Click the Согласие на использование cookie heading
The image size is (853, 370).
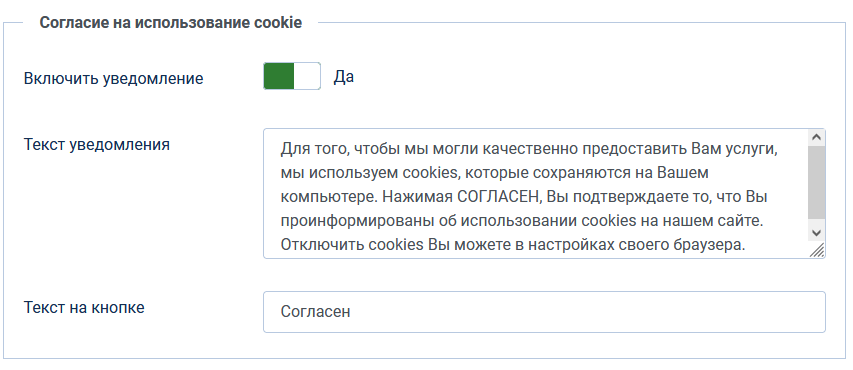tap(171, 23)
